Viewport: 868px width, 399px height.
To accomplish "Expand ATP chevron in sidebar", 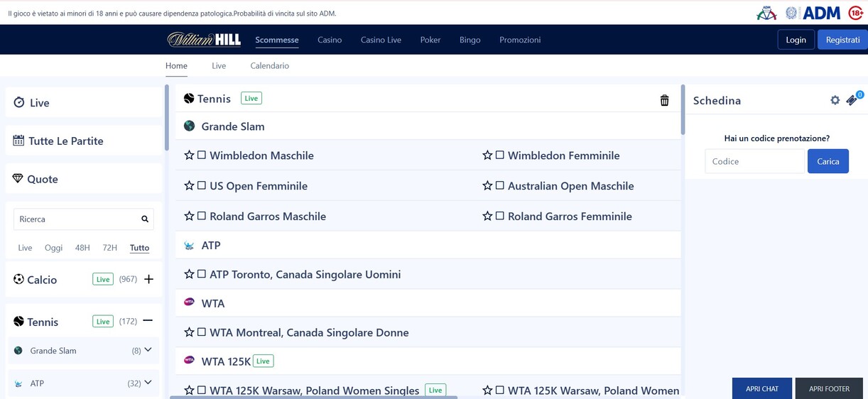I will click(x=148, y=383).
